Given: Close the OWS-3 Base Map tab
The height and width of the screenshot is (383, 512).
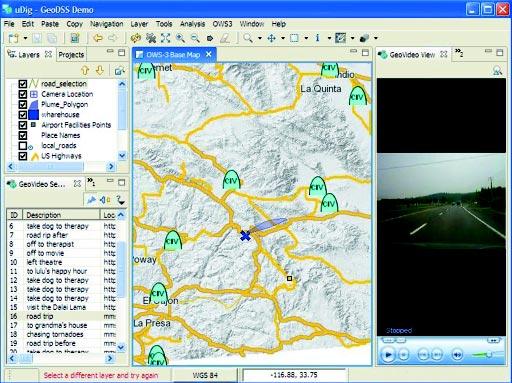Looking at the screenshot, I should point(209,54).
